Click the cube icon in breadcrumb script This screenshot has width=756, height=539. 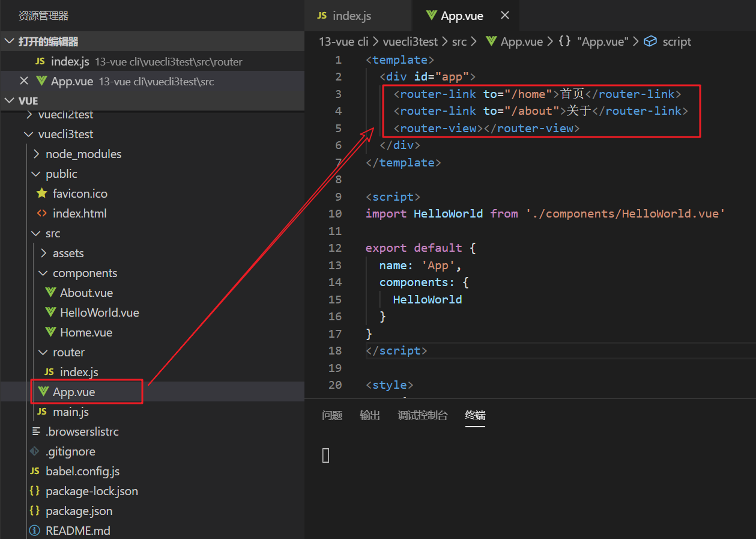(x=650, y=41)
